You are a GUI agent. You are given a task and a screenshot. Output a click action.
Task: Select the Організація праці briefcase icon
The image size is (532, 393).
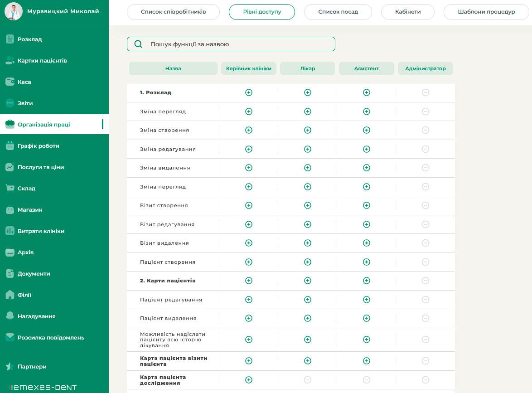click(x=10, y=124)
